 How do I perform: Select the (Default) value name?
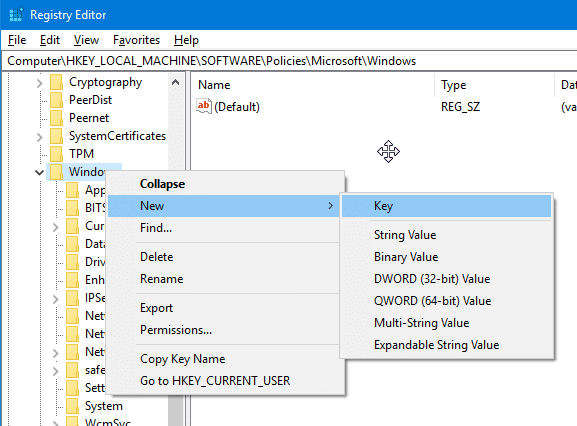tap(237, 107)
